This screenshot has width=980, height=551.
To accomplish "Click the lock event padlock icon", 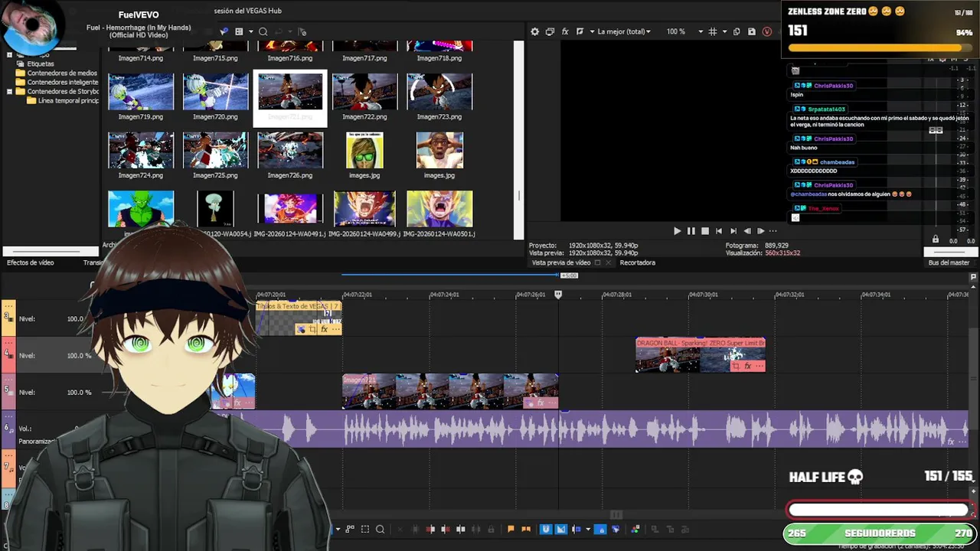I will coord(491,529).
